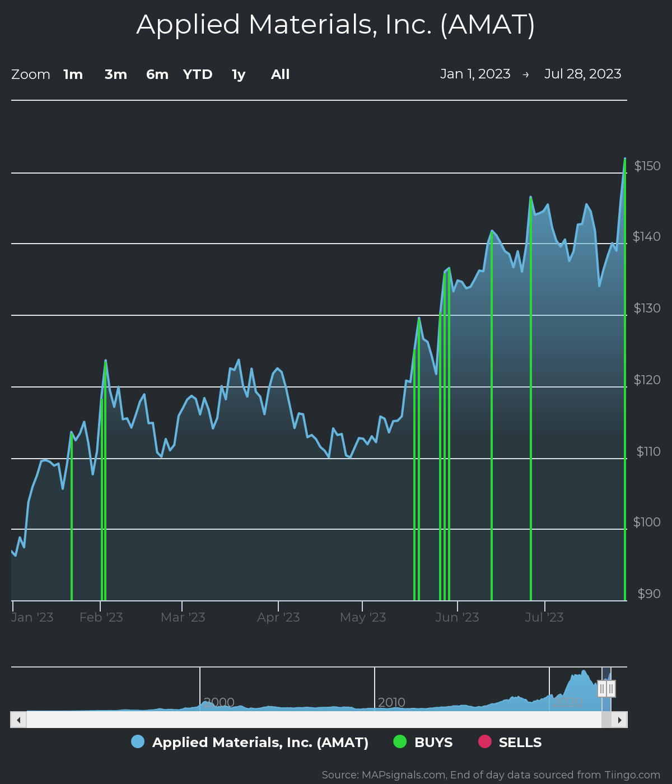
Task: Click the navigator scroll right arrow
Action: [619, 720]
